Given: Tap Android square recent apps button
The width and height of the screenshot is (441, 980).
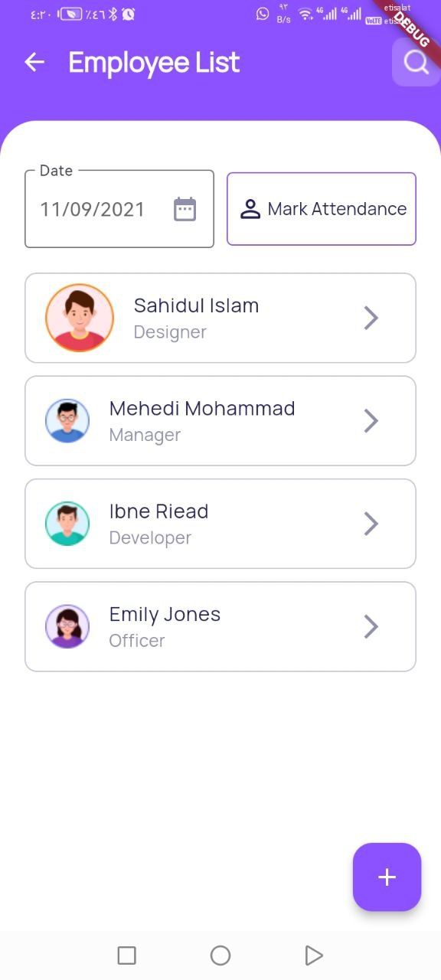Looking at the screenshot, I should (x=127, y=955).
